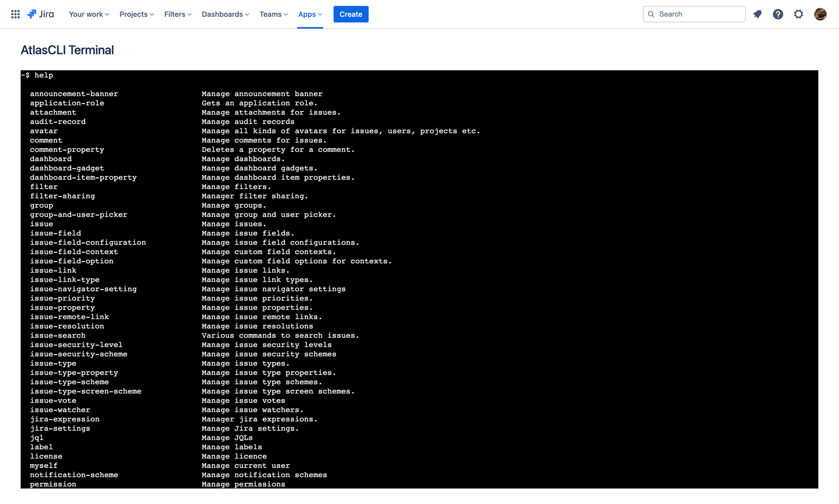
Task: Click the Jira logo
Action: (x=40, y=14)
